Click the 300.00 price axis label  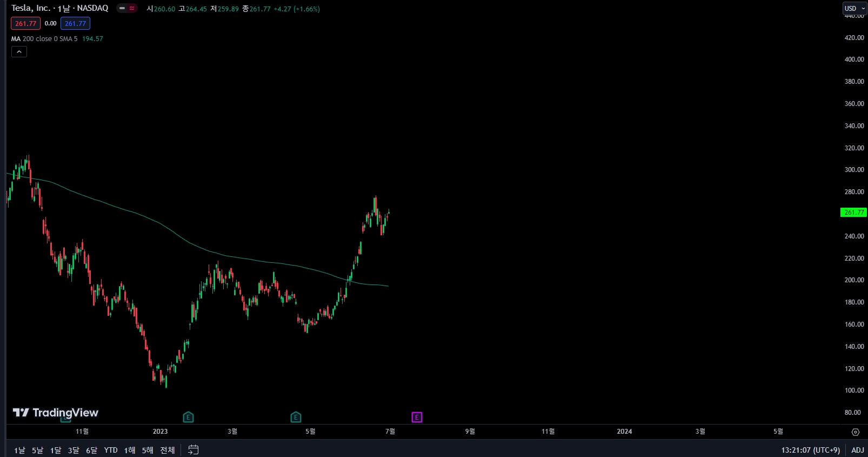click(x=854, y=170)
